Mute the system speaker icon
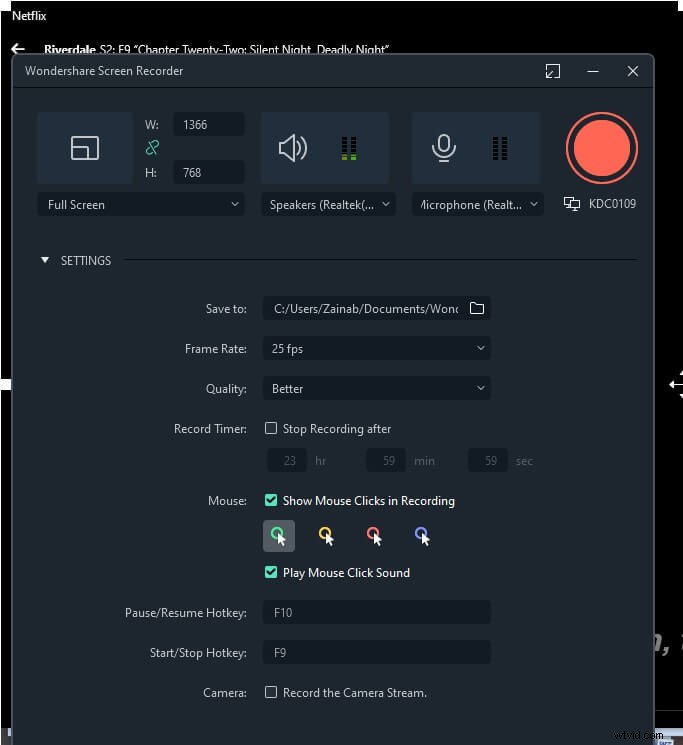The image size is (683, 745). tap(292, 148)
